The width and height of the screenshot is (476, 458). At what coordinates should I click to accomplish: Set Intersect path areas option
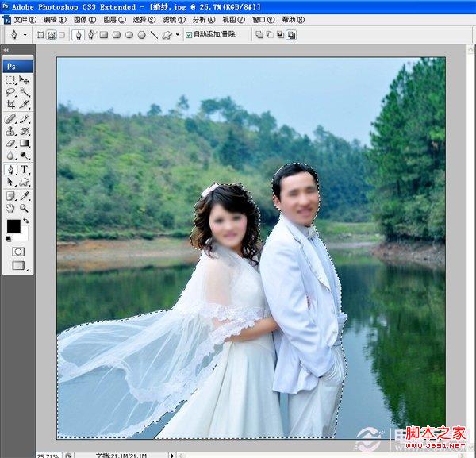point(281,35)
